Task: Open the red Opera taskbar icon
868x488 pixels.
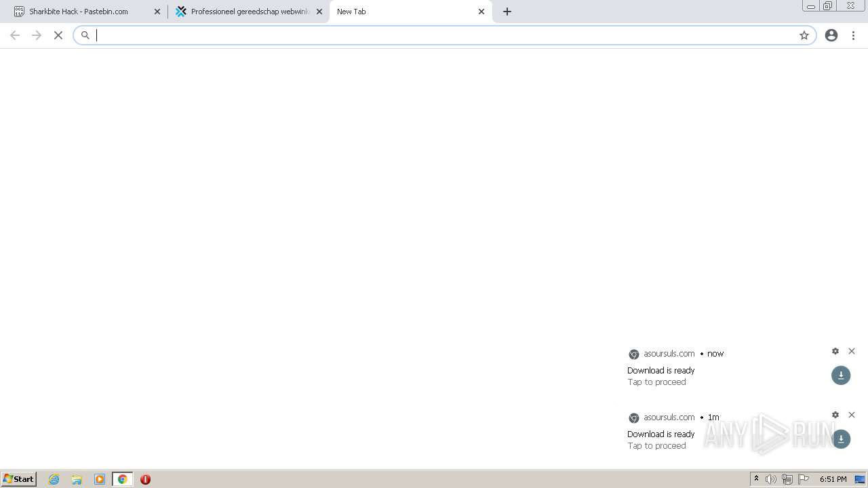Action: pos(145,479)
